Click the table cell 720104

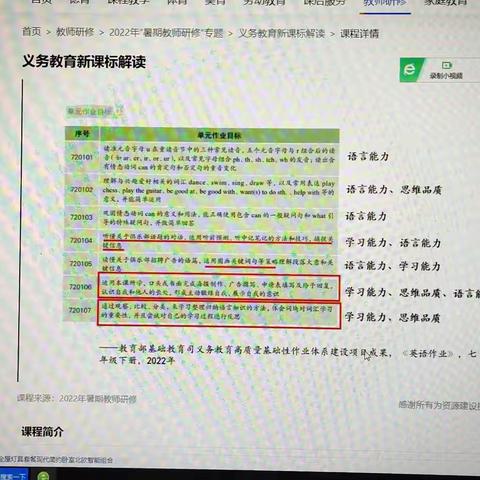tap(81, 240)
